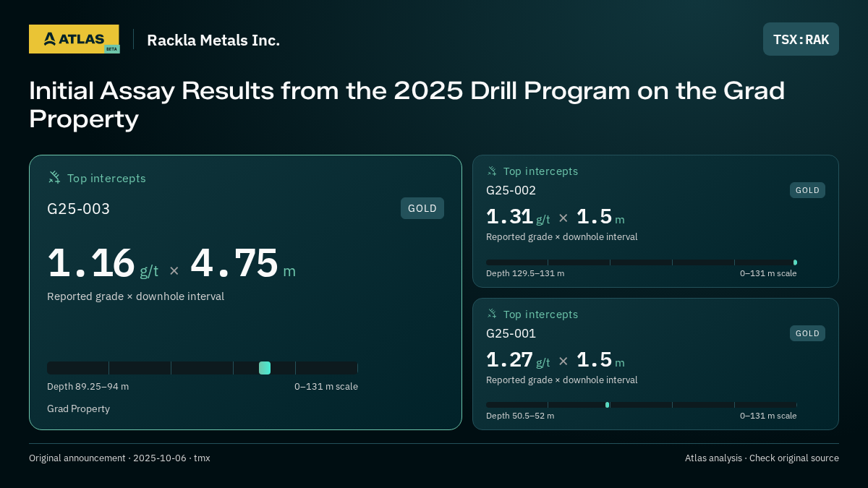Click 'Reported grade × downhole interval' under 1.16 g/t
This screenshot has width=868, height=488.
(x=136, y=296)
